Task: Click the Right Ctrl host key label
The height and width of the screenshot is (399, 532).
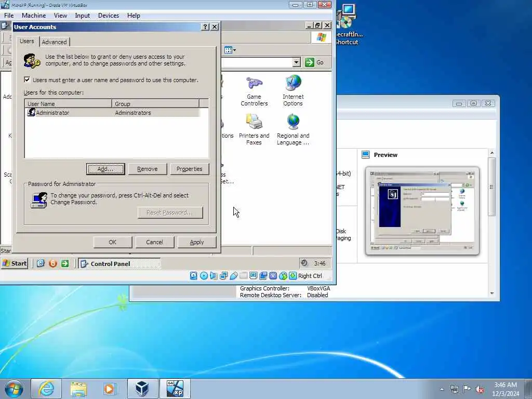Action: pyautogui.click(x=310, y=276)
